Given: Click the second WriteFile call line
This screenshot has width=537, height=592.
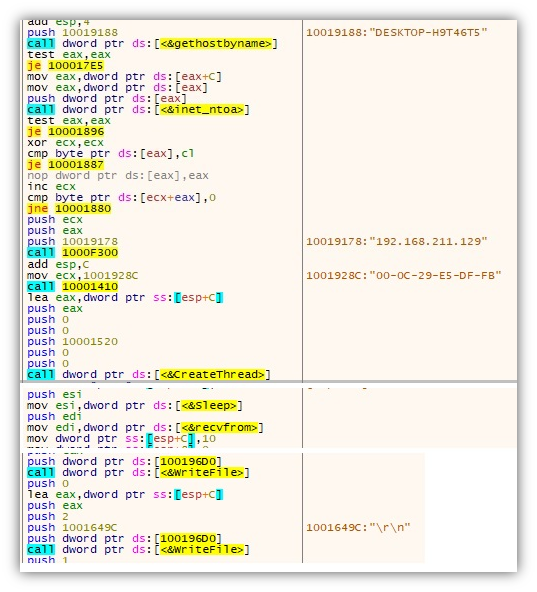Looking at the screenshot, I should tap(138, 549).
